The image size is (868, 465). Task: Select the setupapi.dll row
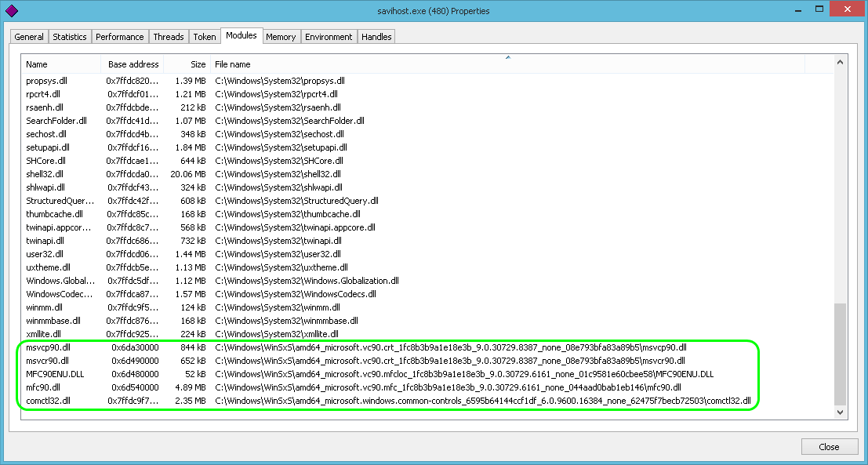coord(427,147)
